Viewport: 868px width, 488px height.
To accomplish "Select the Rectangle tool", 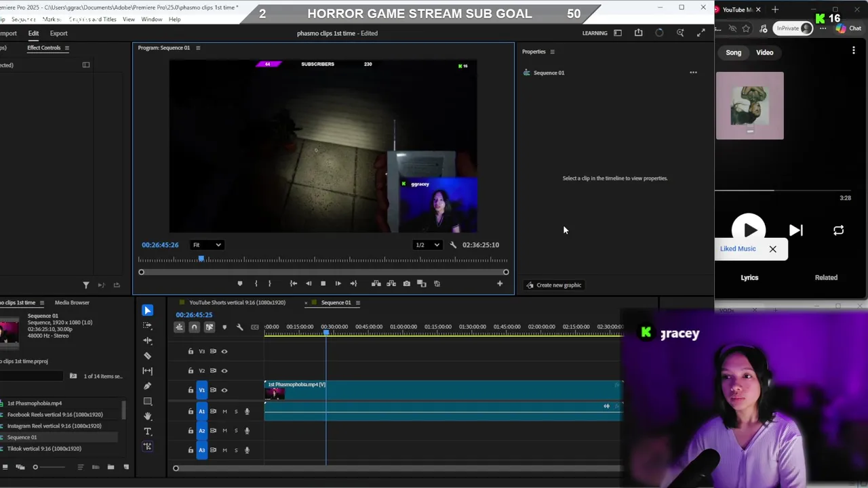I will point(147,401).
